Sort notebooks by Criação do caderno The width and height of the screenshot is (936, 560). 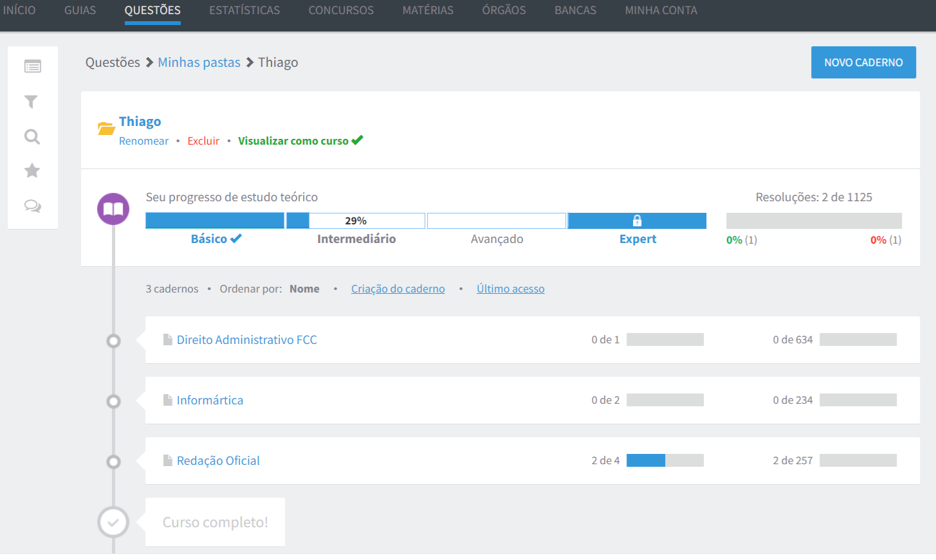398,289
